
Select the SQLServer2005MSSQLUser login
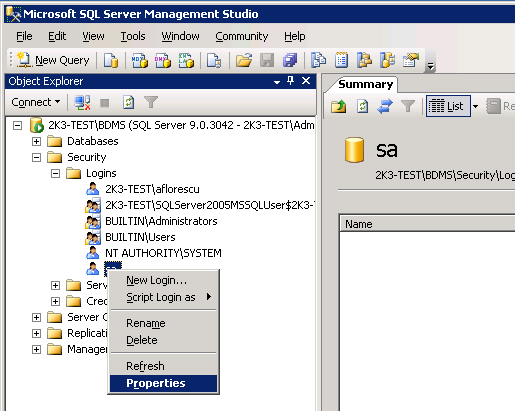(x=210, y=205)
